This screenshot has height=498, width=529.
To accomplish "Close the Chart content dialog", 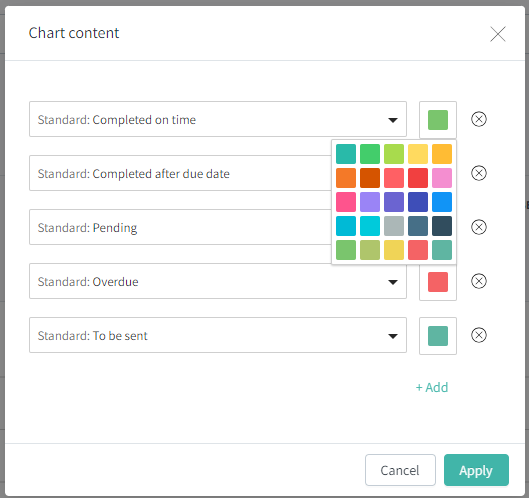I will pyautogui.click(x=498, y=34).
